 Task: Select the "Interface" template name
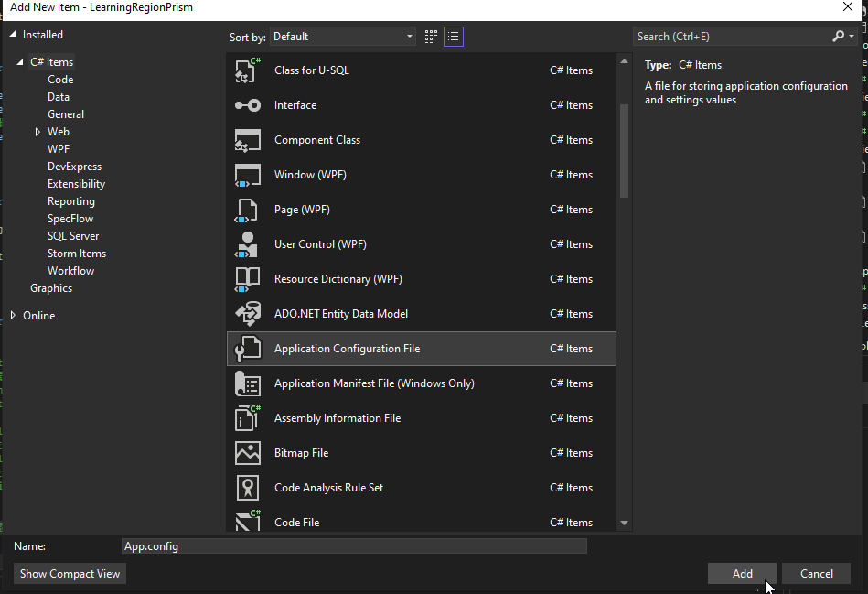pos(295,105)
